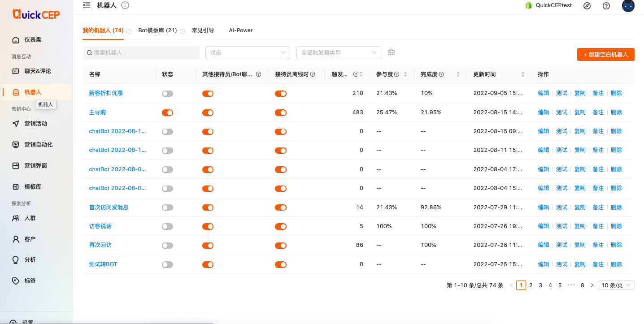
Task: Click into the 搜索机器人 search field
Action: click(x=141, y=52)
